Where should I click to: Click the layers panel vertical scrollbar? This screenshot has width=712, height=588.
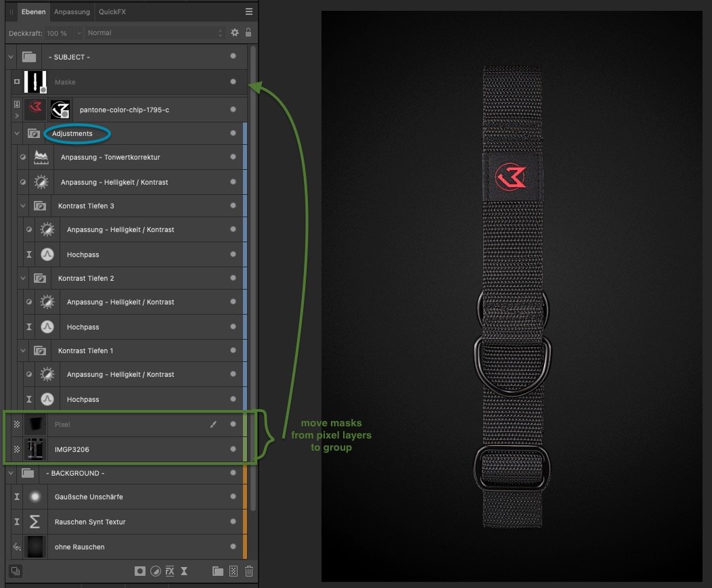[252, 277]
